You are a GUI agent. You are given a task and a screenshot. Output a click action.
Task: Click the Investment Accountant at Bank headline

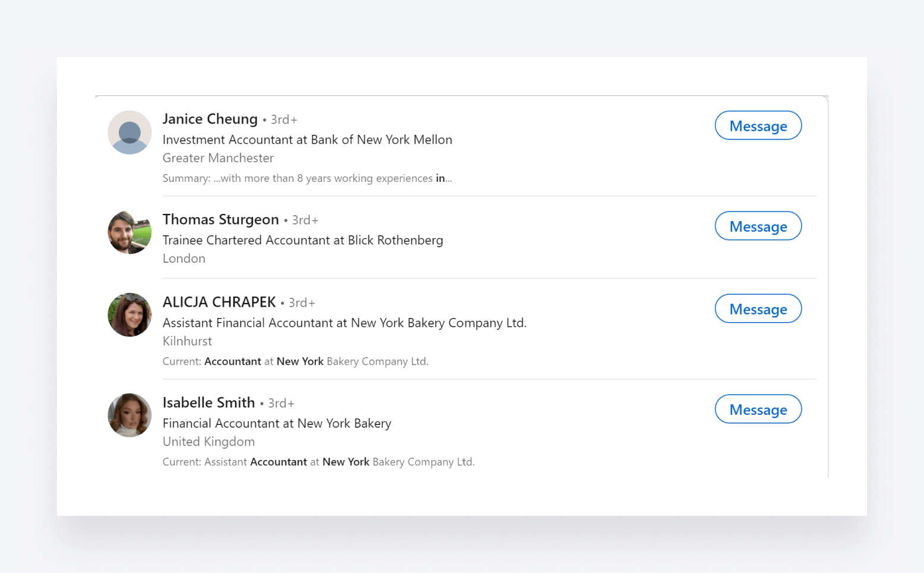(x=307, y=140)
